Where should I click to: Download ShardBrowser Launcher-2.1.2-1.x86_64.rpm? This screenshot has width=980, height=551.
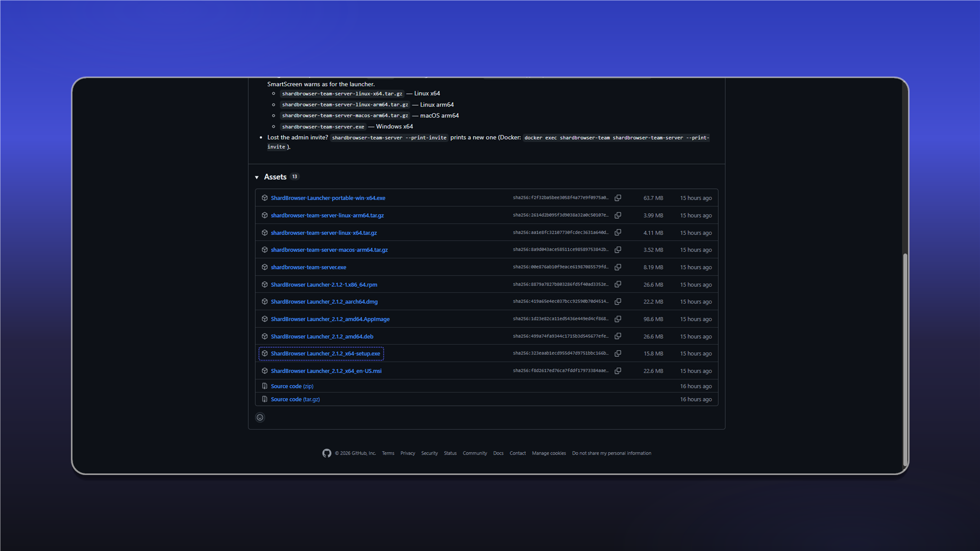pos(324,285)
